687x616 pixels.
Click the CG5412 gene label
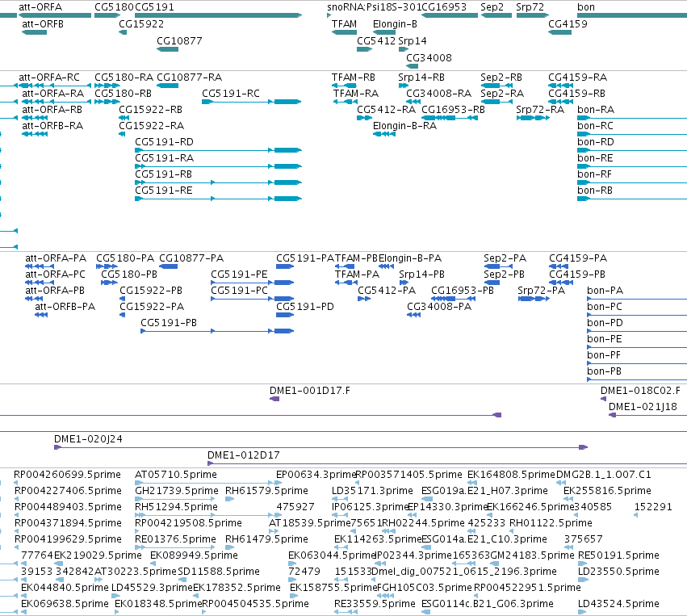376,41
